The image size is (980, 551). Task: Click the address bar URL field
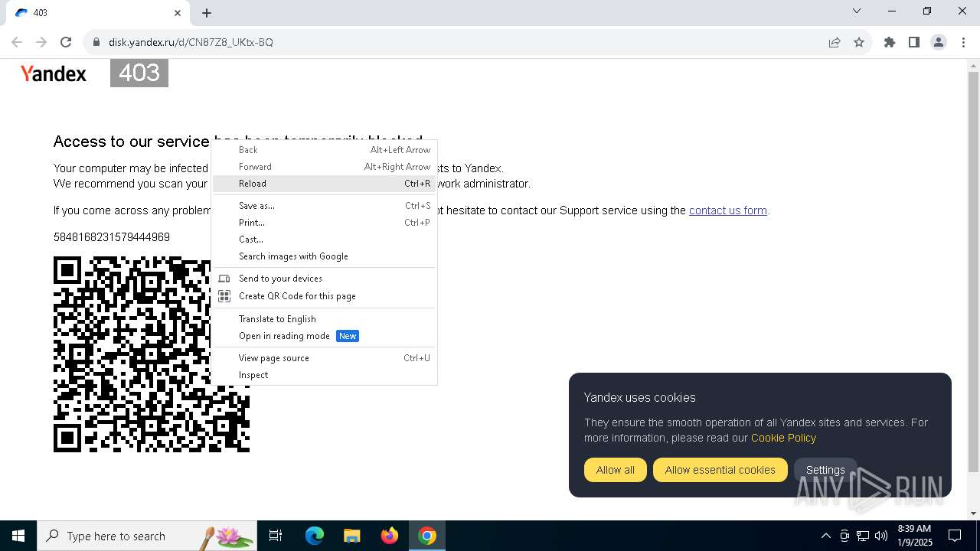tap(459, 42)
